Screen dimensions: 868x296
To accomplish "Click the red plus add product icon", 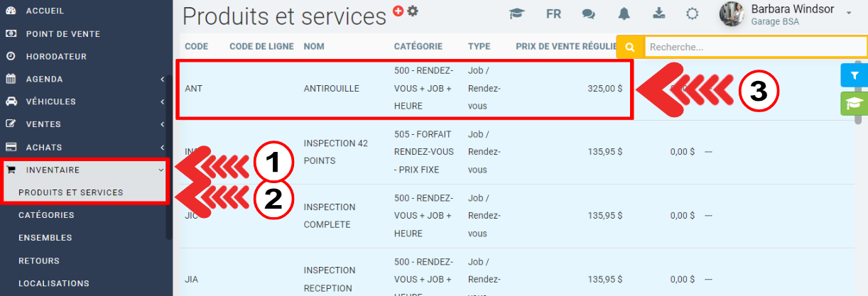I will click(x=398, y=11).
